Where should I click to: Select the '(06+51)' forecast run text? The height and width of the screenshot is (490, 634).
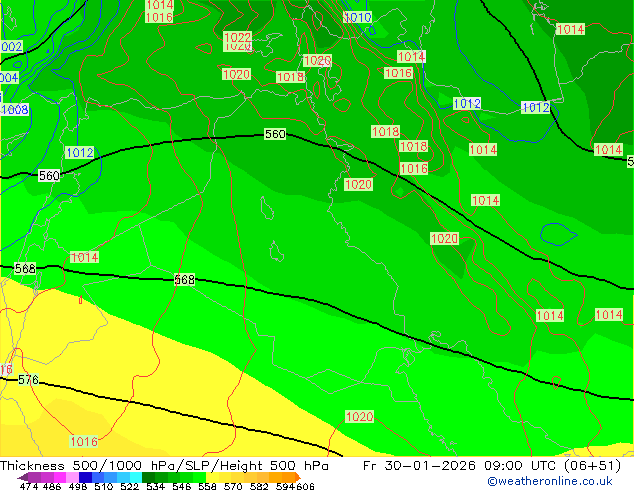[592, 466]
